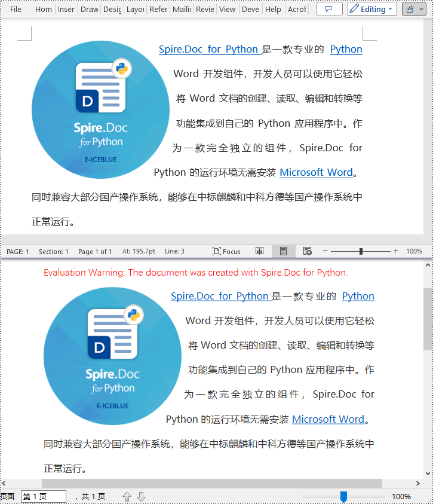The height and width of the screenshot is (504, 433).
Task: Click the 'PAGE: 1' status bar entry
Action: [x=18, y=251]
